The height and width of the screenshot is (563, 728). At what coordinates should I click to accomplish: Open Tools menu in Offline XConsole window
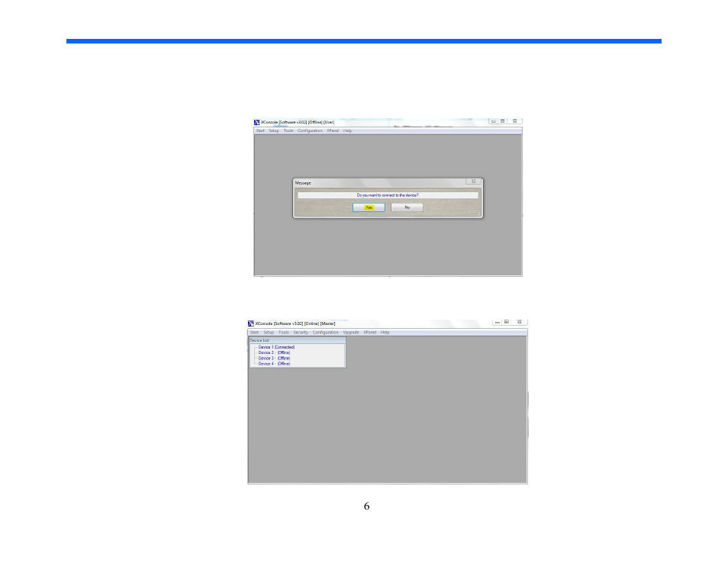[x=288, y=131]
